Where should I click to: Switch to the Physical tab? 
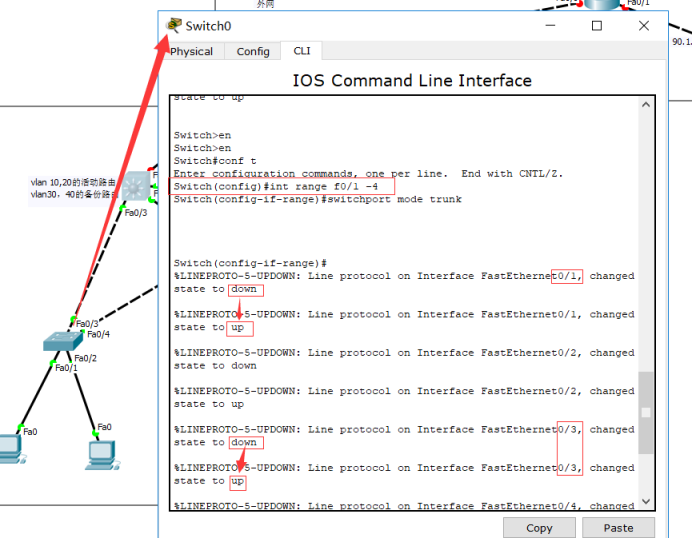click(x=192, y=52)
